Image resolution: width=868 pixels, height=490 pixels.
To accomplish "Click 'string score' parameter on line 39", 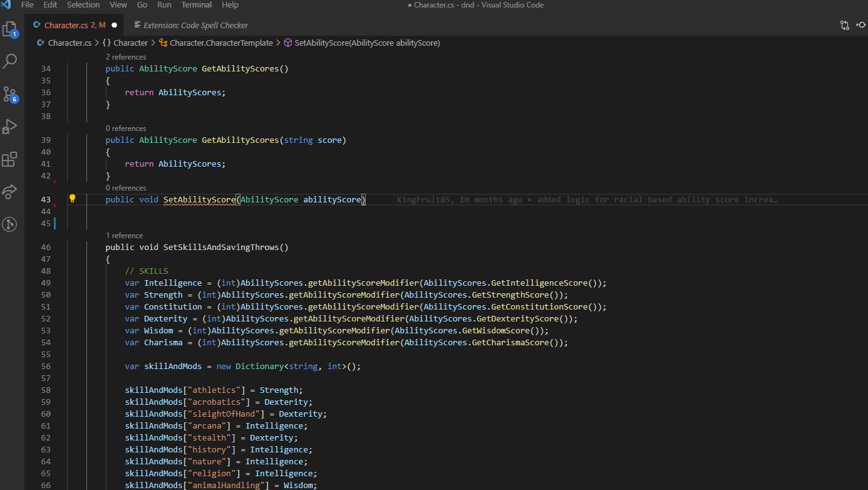I will (x=313, y=140).
